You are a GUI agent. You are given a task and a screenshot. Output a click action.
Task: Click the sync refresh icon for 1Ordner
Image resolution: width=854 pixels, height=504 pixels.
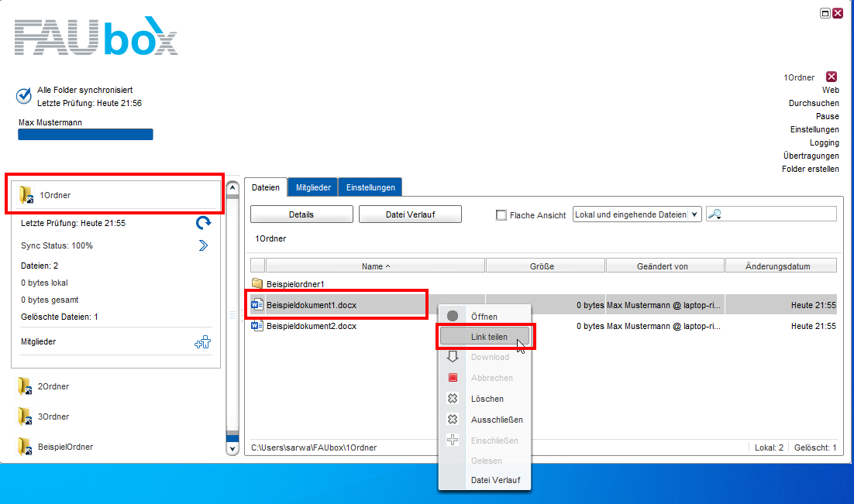pyautogui.click(x=203, y=223)
